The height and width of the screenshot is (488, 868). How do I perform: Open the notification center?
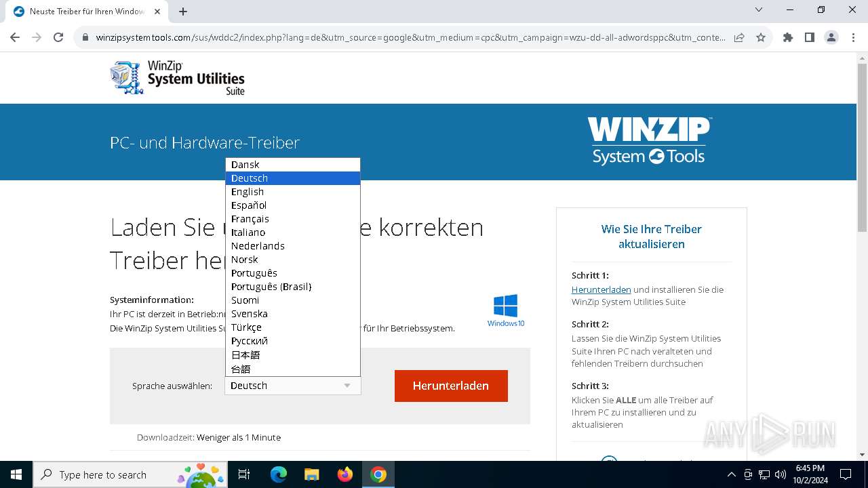(x=846, y=474)
